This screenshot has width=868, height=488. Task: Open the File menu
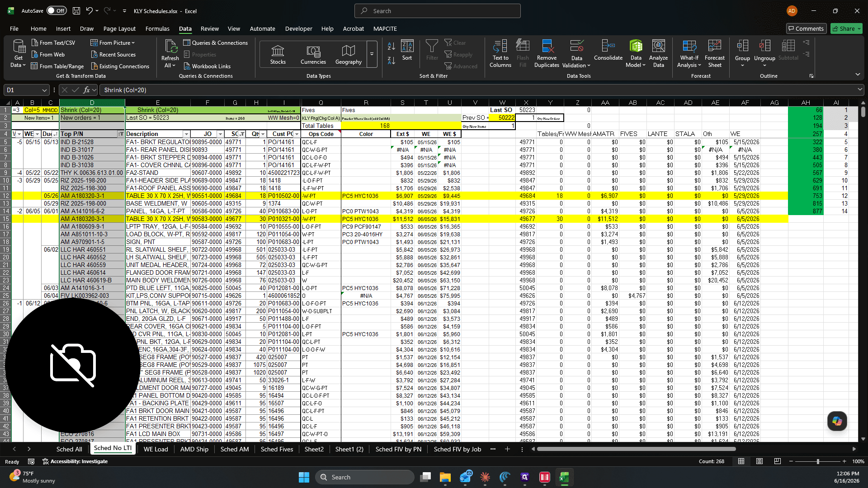tap(14, 28)
